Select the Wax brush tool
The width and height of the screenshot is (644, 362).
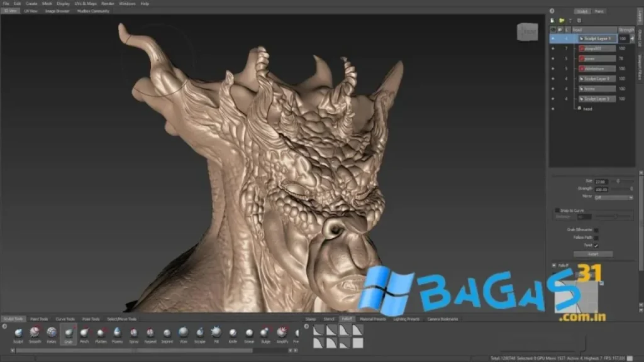coord(183,334)
